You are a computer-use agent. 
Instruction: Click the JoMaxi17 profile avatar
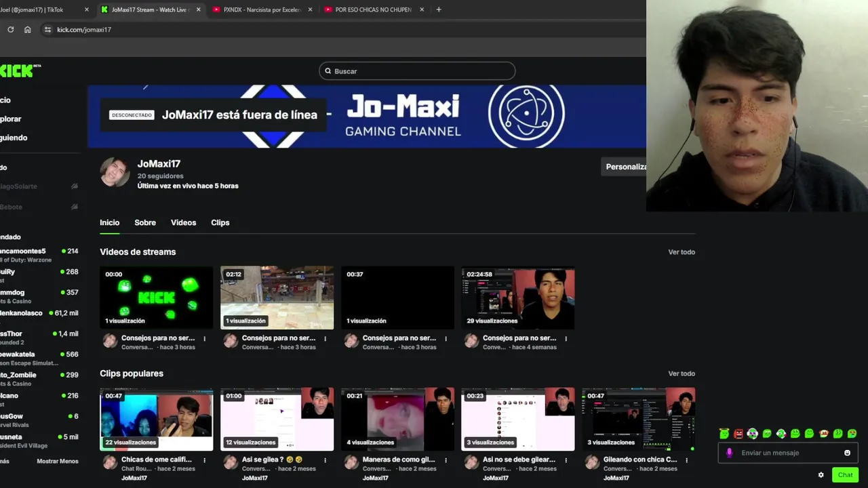[x=115, y=172]
